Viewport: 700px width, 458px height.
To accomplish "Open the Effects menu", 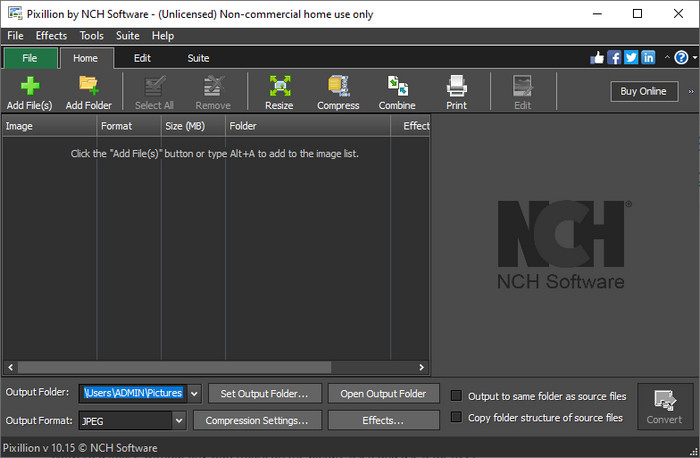I will (51, 36).
